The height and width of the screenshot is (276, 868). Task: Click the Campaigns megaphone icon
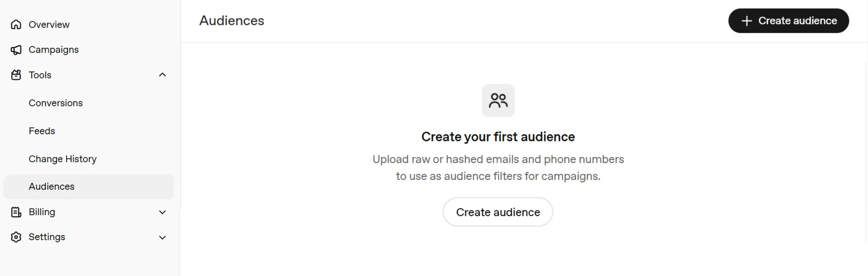pyautogui.click(x=16, y=50)
